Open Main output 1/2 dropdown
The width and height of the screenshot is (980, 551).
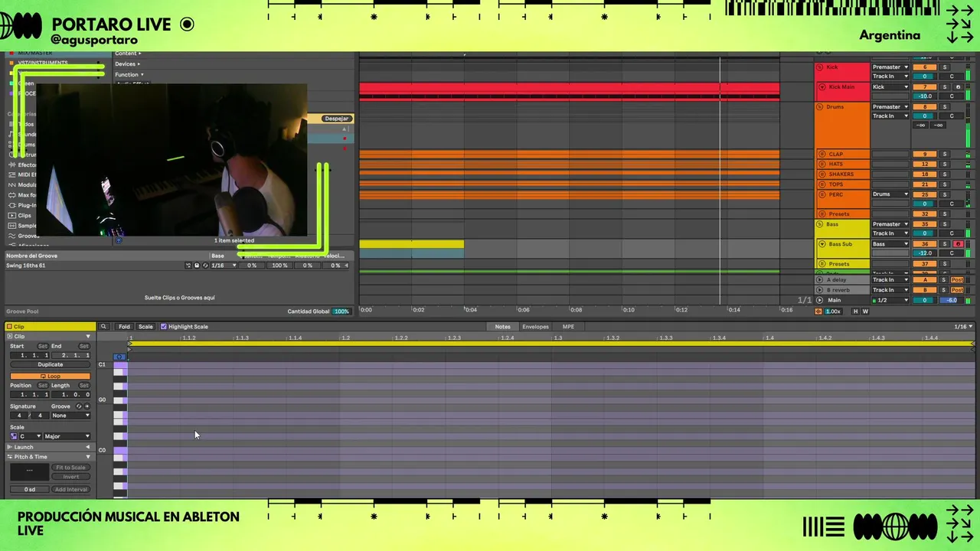pos(890,300)
